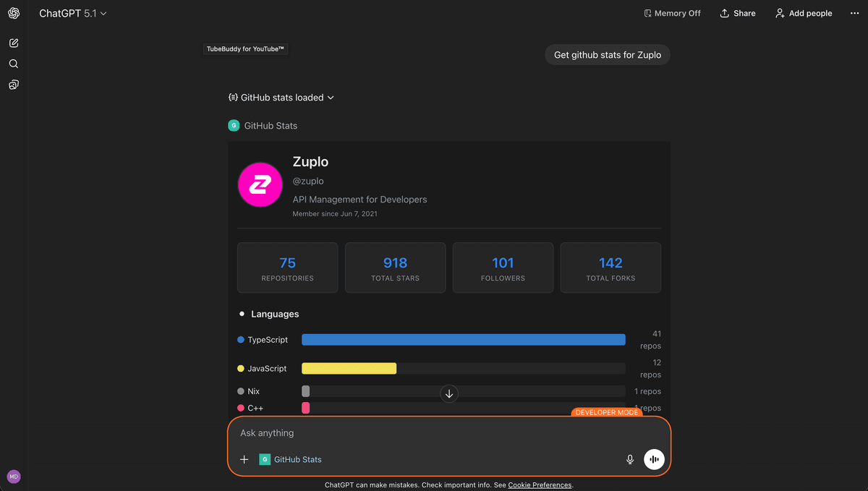Toggle the GitHub Stats tool chip
Image resolution: width=868 pixels, height=491 pixels.
[x=290, y=458]
